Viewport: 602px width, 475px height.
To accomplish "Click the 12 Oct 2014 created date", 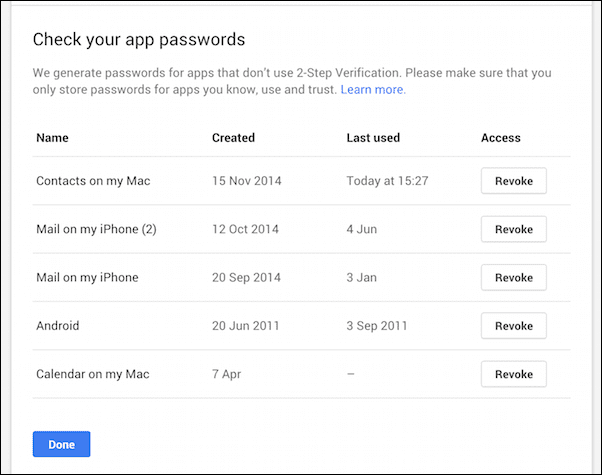I will 245,229.
